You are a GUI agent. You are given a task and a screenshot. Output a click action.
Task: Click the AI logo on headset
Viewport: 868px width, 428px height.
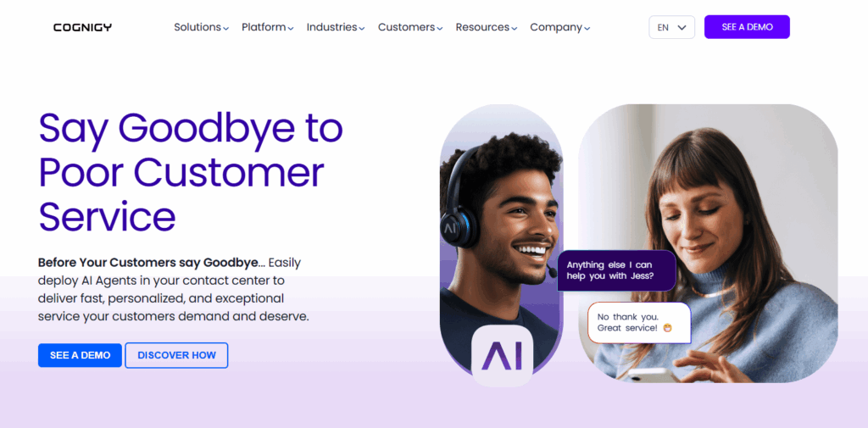450,226
